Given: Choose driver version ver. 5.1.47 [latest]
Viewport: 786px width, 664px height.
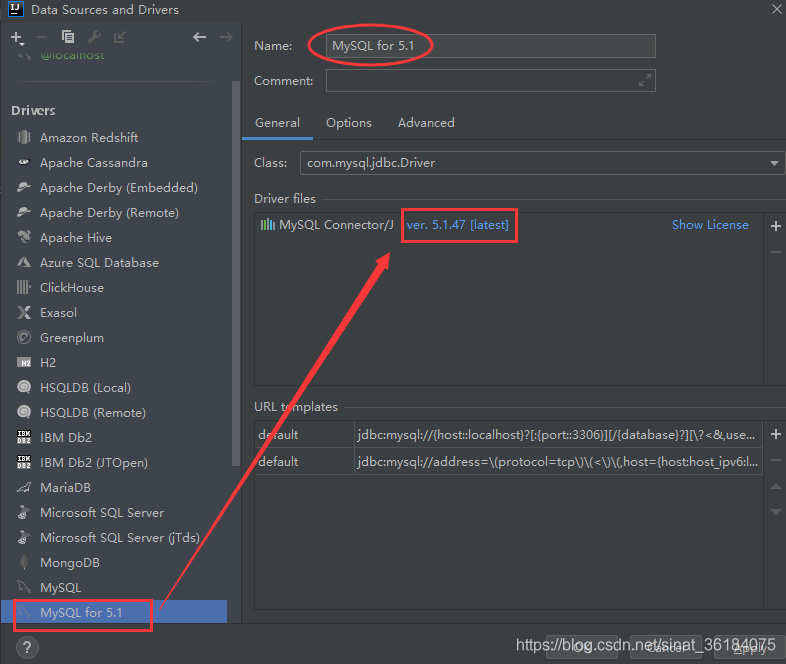Looking at the screenshot, I should [x=458, y=225].
